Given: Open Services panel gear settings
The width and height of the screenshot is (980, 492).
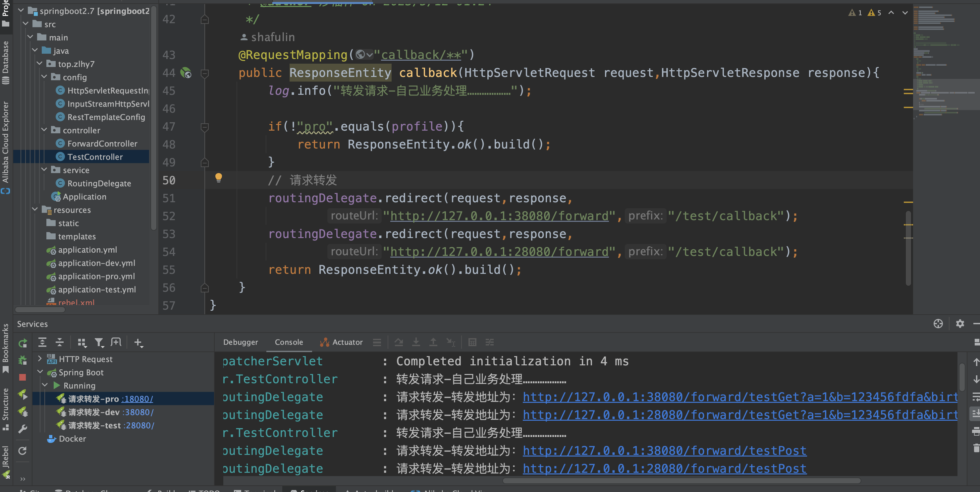Looking at the screenshot, I should [x=960, y=324].
